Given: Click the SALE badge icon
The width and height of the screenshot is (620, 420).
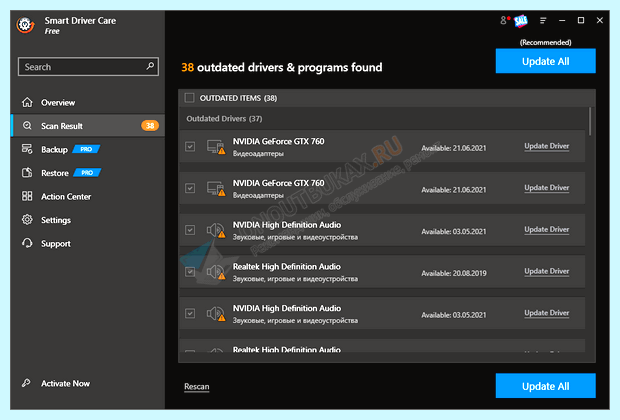Looking at the screenshot, I should coord(521,21).
